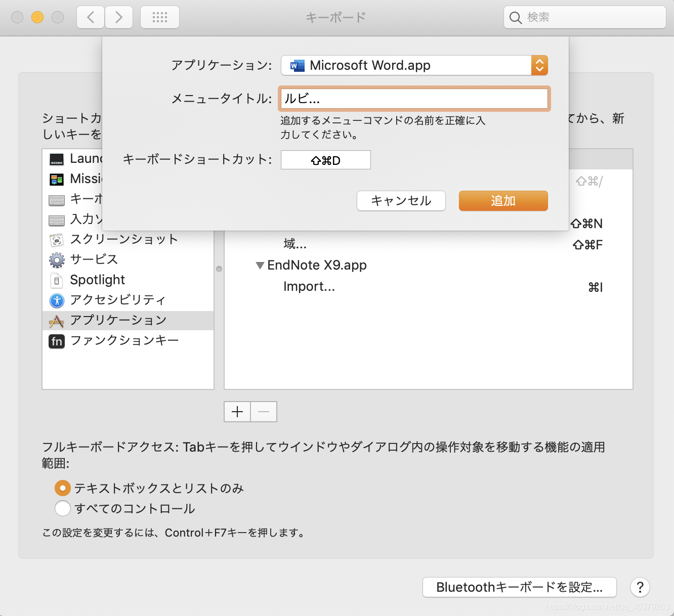Click the ⌘I shortcut value
The width and height of the screenshot is (674, 616).
pos(596,287)
